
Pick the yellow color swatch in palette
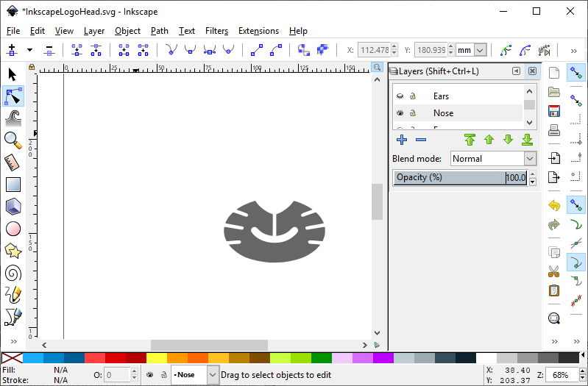156,358
